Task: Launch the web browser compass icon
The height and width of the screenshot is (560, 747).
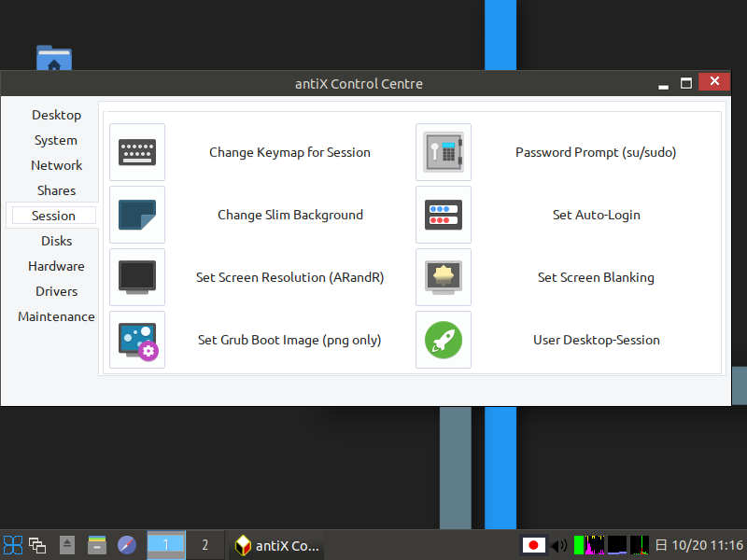Action: click(127, 545)
